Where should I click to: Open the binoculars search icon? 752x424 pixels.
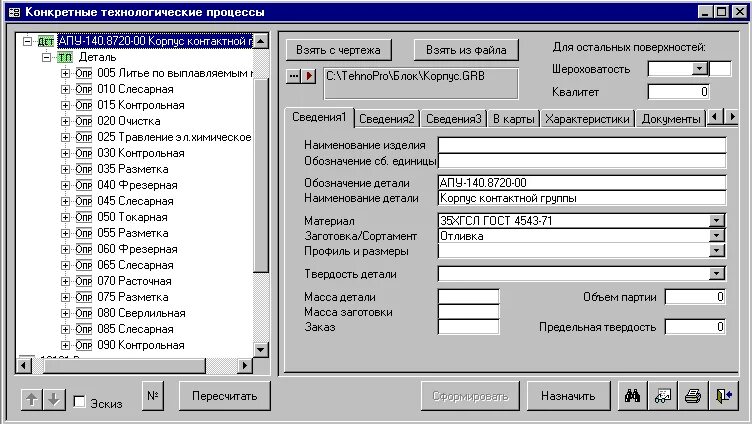633,396
